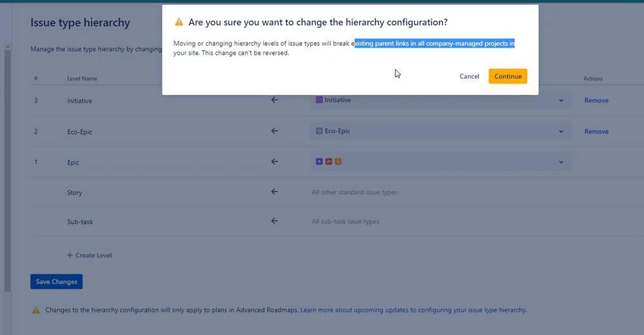The height and width of the screenshot is (335, 644).
Task: Click the level number 3 cell
Action: 35,100
